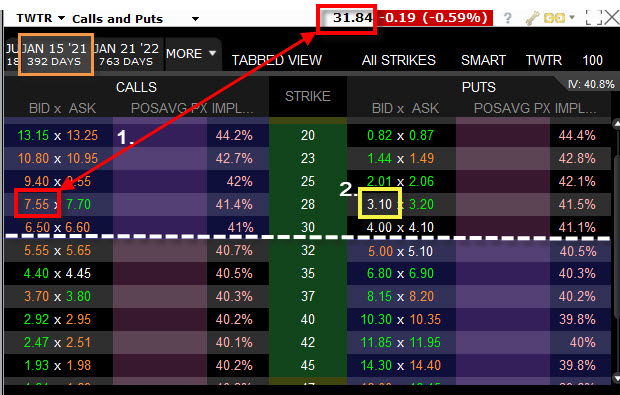Select strike 35 in the strike column
620x395 pixels.
pos(308,273)
